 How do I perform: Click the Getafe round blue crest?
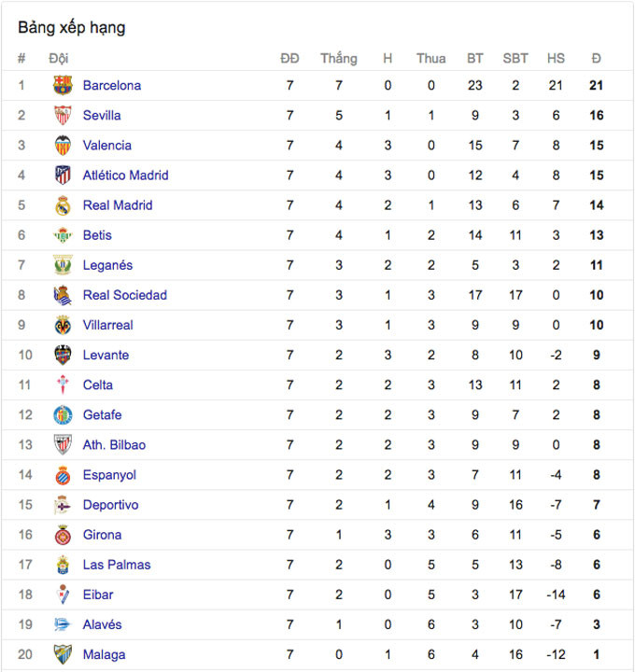[x=63, y=414]
